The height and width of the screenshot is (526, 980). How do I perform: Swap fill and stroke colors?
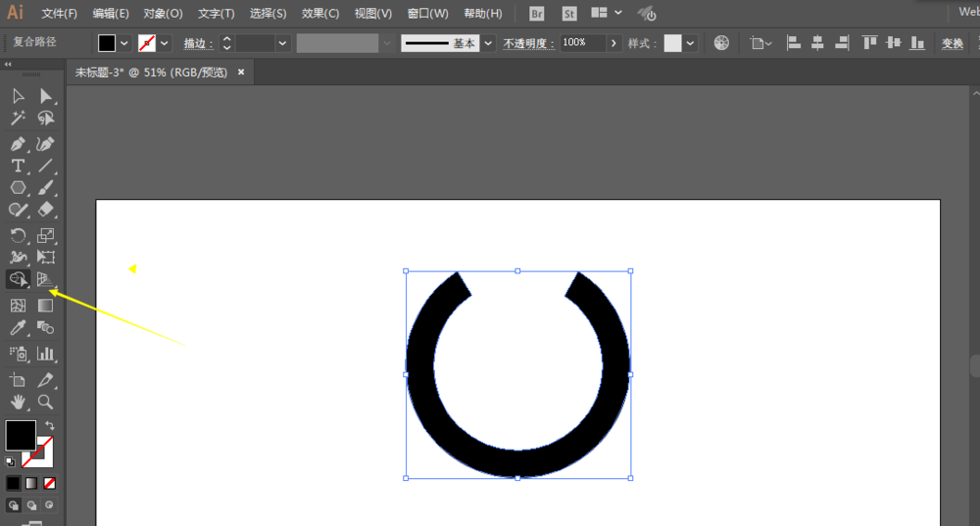pos(49,426)
